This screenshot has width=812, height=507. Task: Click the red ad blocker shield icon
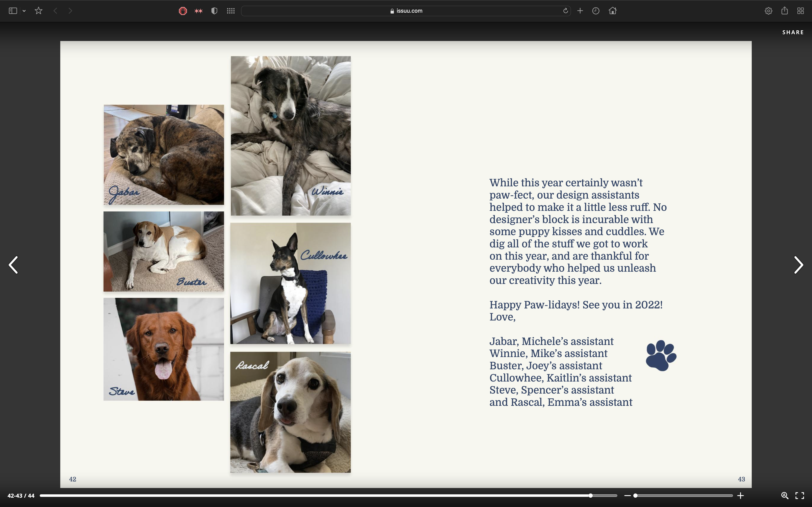coord(182,11)
